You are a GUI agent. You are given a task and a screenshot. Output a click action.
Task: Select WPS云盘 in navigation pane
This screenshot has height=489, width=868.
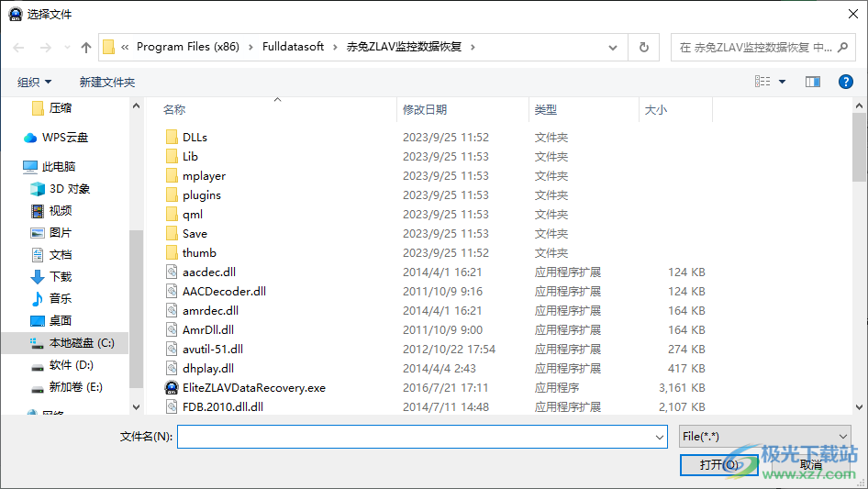click(56, 138)
